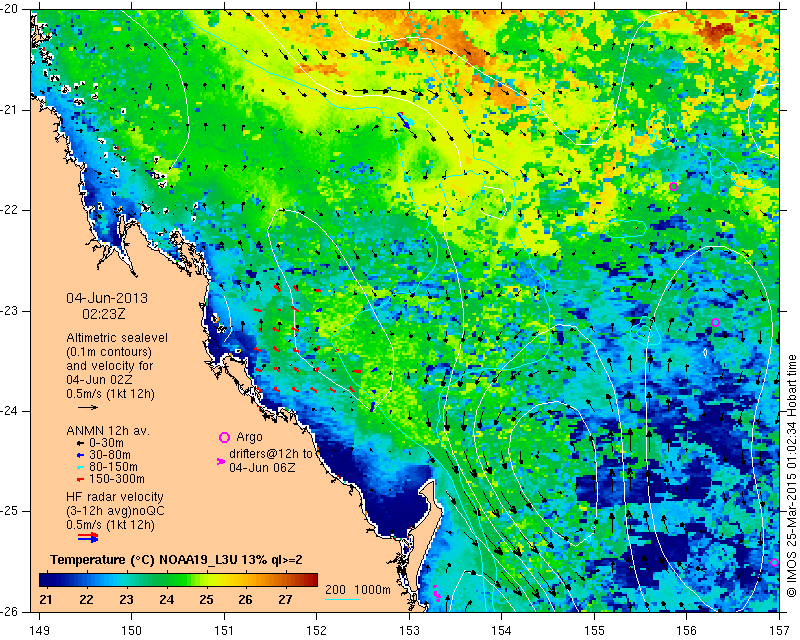Viewport: 800px width, 640px height.
Task: Click colorbar tick label 25
Action: click(206, 600)
